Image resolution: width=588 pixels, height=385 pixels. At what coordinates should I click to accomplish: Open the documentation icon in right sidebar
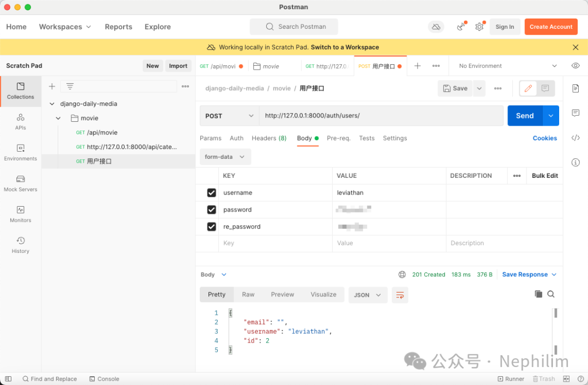[575, 89]
